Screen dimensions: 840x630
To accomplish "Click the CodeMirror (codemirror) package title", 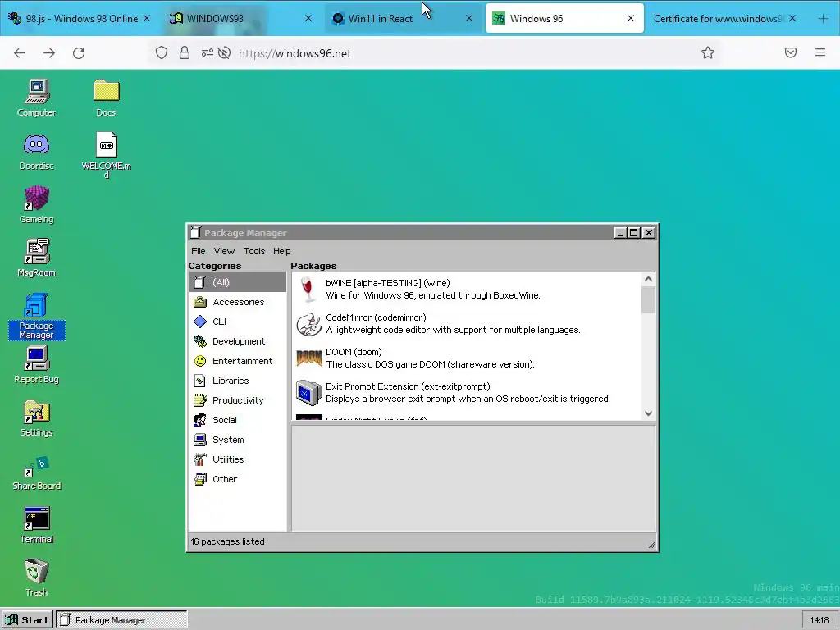I will (x=376, y=317).
